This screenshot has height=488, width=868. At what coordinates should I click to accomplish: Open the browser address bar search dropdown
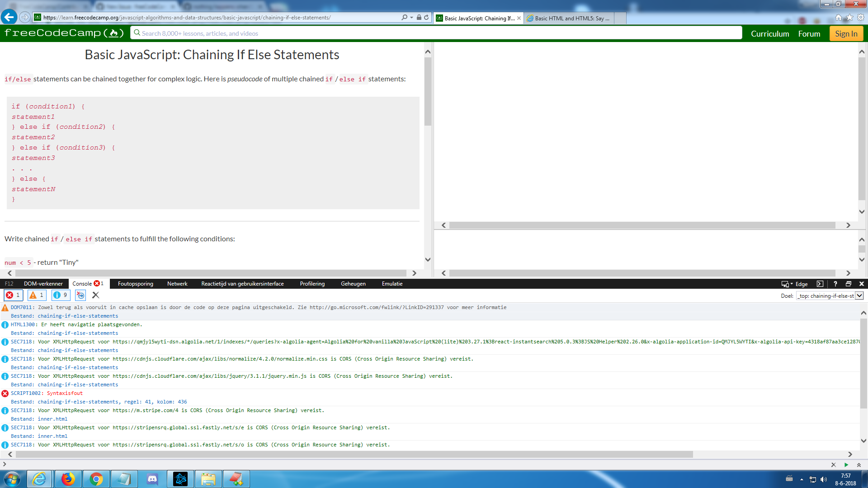(411, 17)
